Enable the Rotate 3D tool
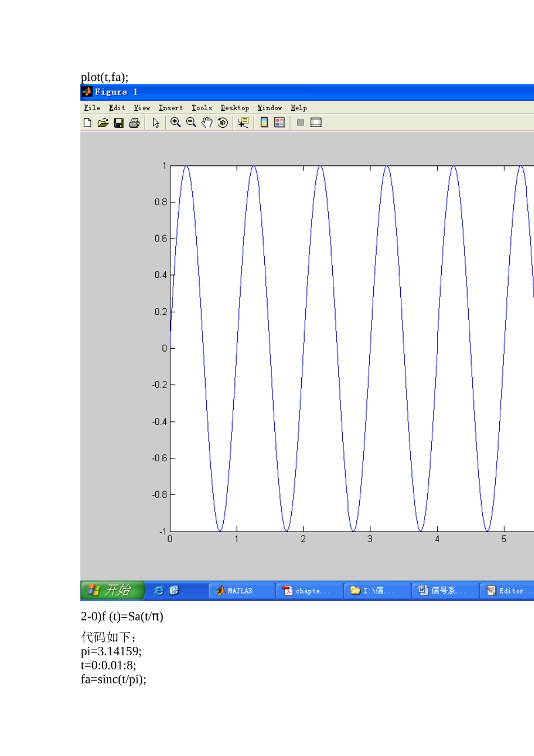 point(223,123)
